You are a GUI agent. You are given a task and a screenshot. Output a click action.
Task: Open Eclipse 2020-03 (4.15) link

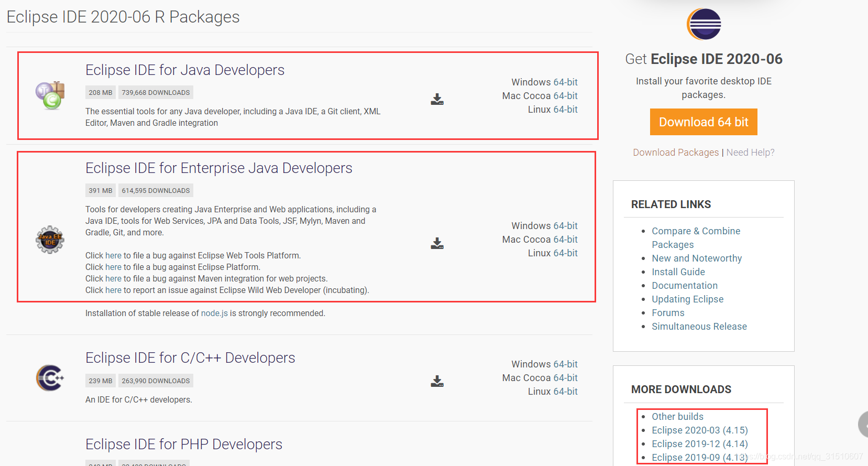click(700, 430)
